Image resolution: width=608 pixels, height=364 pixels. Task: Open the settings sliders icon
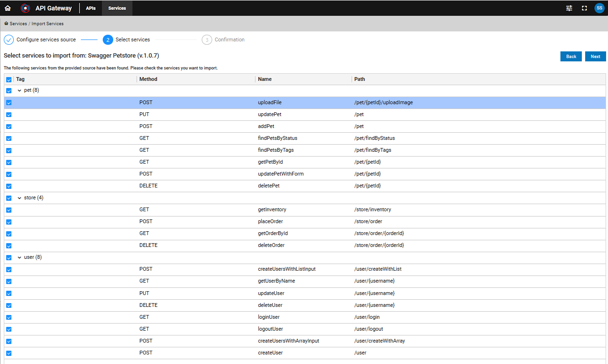coord(569,8)
